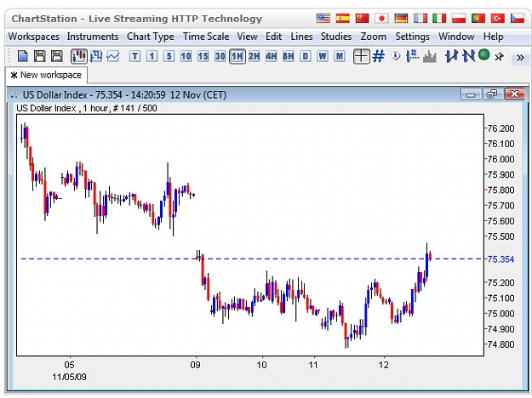Click the green circle status icon

tap(483, 54)
